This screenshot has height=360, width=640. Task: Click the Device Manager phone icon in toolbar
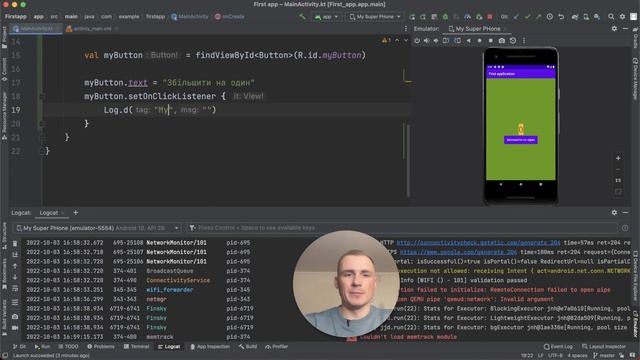586,17
